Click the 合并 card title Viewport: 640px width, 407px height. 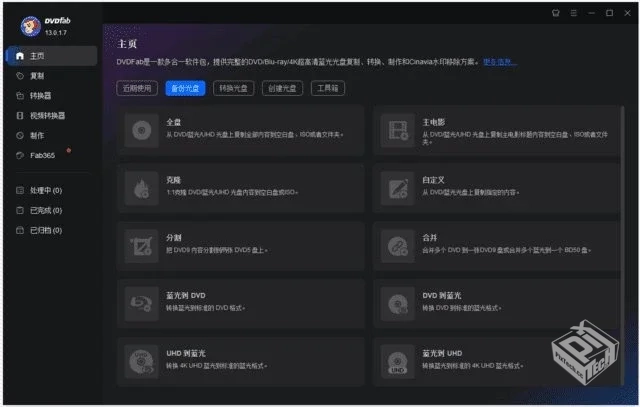430,238
